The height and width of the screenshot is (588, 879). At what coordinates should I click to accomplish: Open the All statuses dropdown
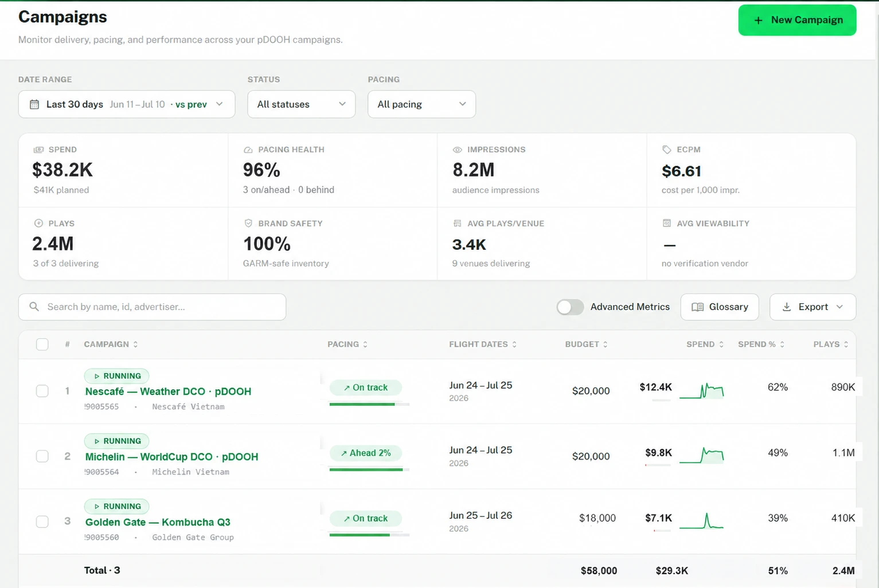tap(302, 104)
